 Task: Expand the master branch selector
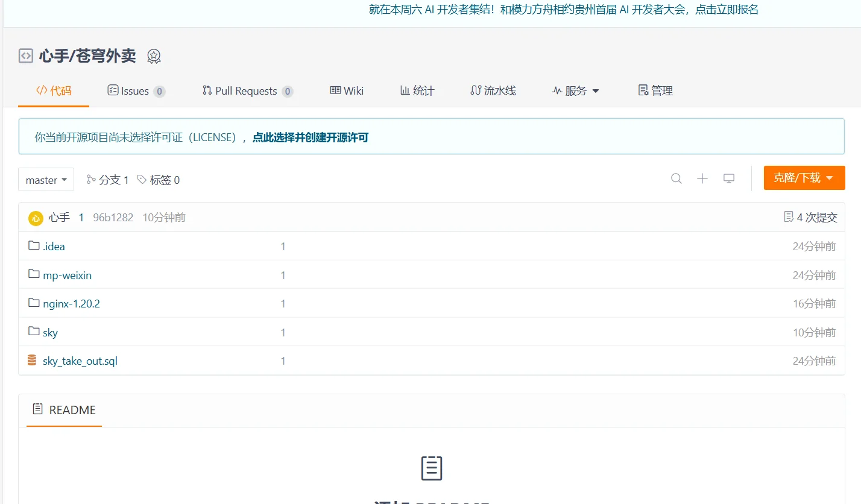pyautogui.click(x=46, y=179)
